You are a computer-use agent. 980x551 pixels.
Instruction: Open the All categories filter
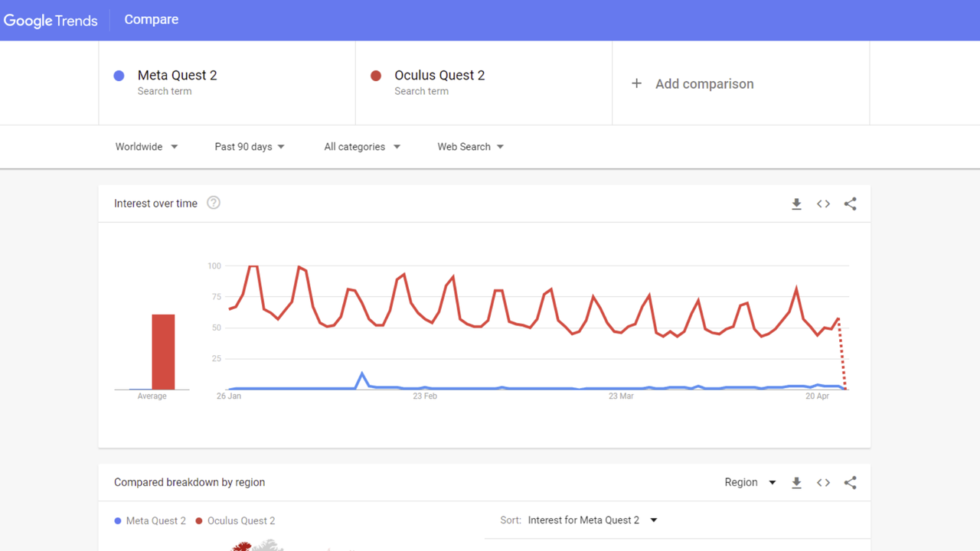click(362, 147)
